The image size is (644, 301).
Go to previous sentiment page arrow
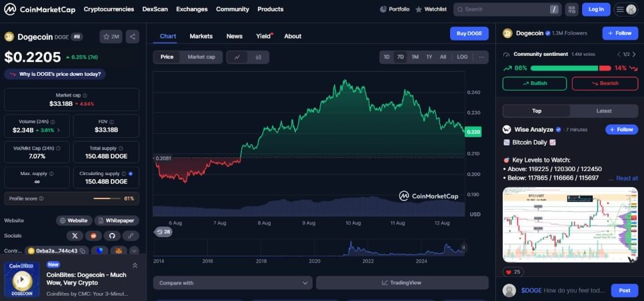point(619,54)
